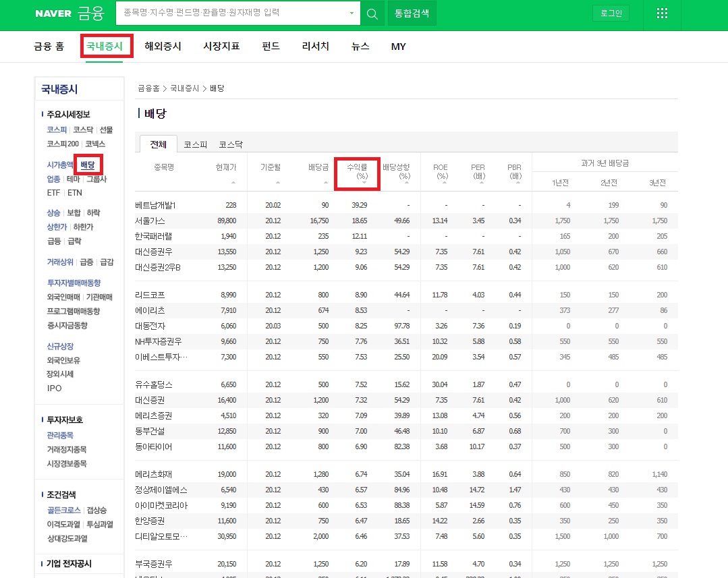728x578 pixels.
Task: Open the 상한가 sidebar link
Action: coord(57,227)
